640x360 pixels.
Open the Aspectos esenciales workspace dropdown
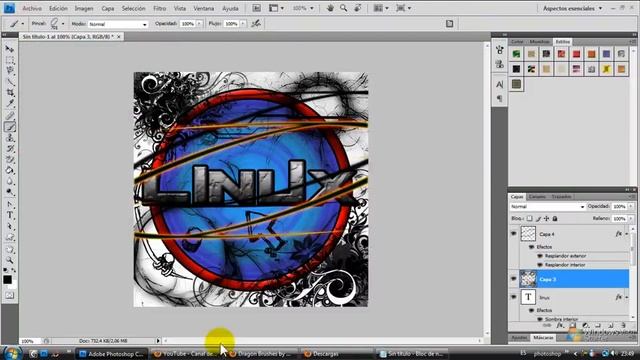point(572,8)
